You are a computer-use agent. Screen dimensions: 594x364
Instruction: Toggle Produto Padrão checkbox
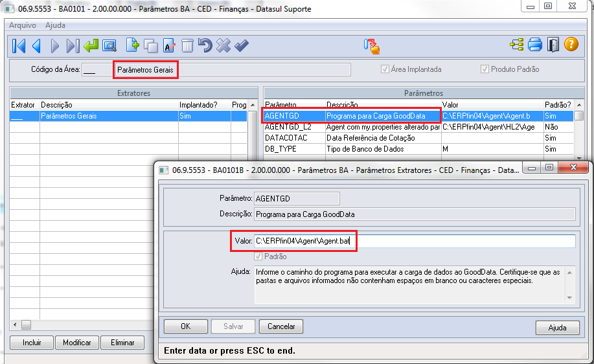pyautogui.click(x=485, y=69)
